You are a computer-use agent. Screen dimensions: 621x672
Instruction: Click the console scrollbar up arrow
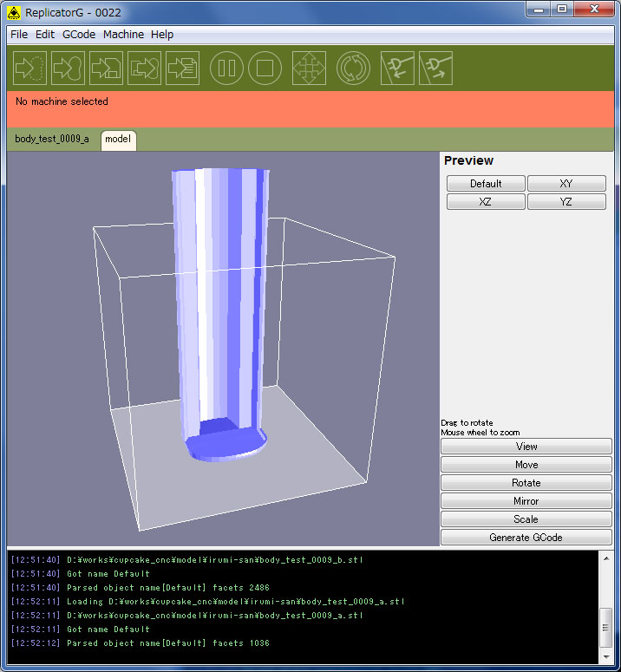pyautogui.click(x=606, y=558)
